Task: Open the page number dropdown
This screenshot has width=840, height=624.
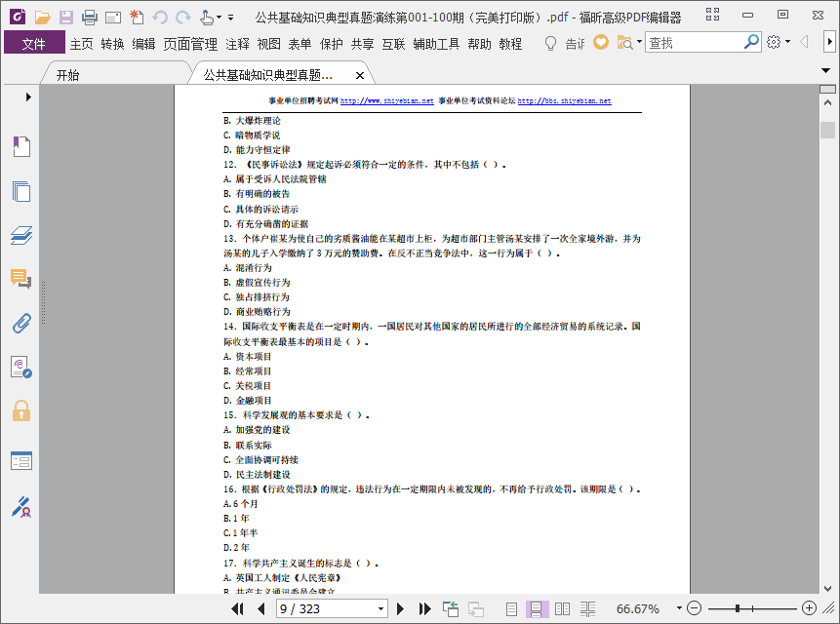Action: point(380,608)
